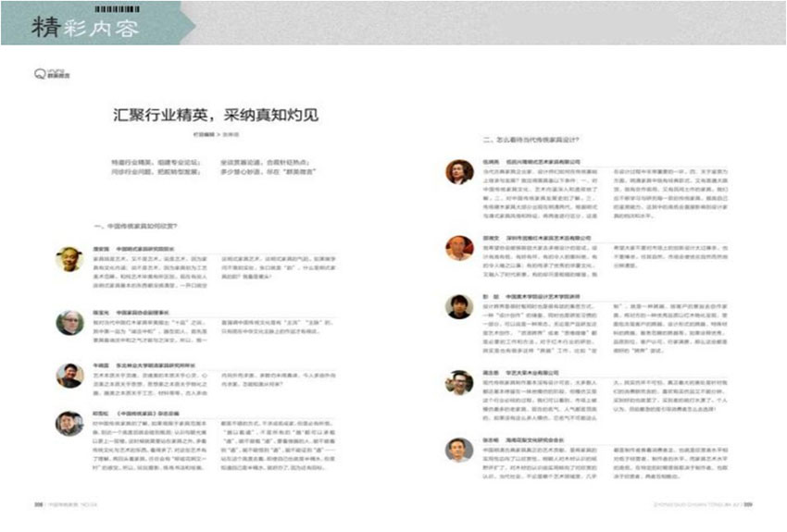Click the first portrait photo on the right page
The image size is (787, 532).
[459, 172]
